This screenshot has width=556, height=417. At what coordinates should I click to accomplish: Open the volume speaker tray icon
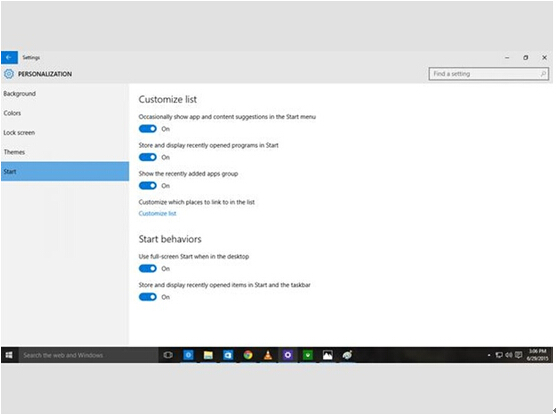coord(509,355)
